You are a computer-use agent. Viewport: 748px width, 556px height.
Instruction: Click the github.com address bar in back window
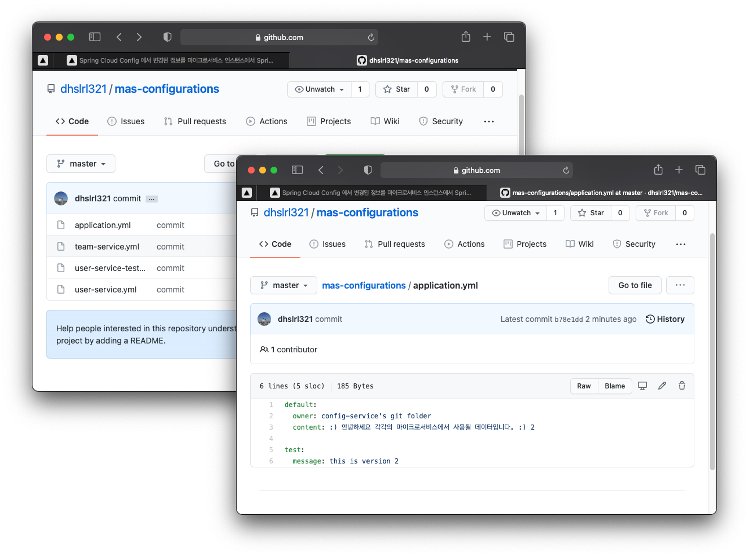pos(279,37)
